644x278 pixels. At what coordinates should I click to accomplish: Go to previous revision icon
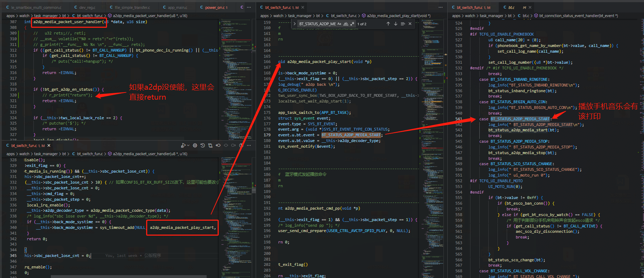[x=218, y=146]
